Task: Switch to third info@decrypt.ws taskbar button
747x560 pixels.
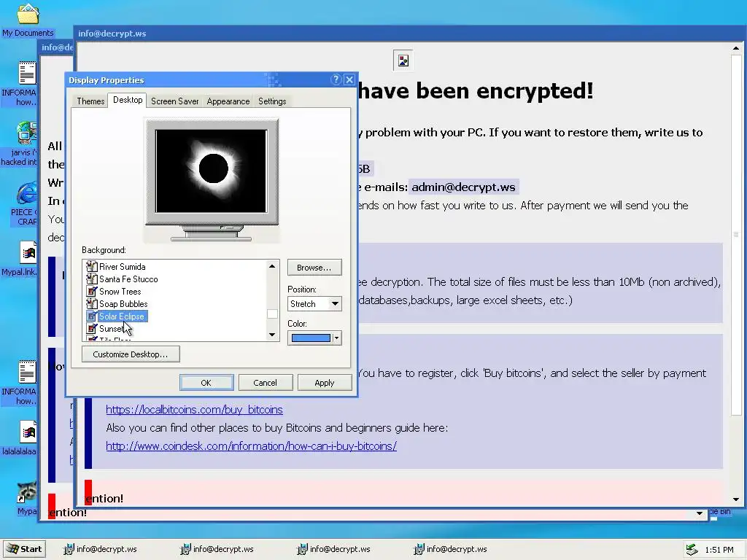Action: click(x=334, y=549)
